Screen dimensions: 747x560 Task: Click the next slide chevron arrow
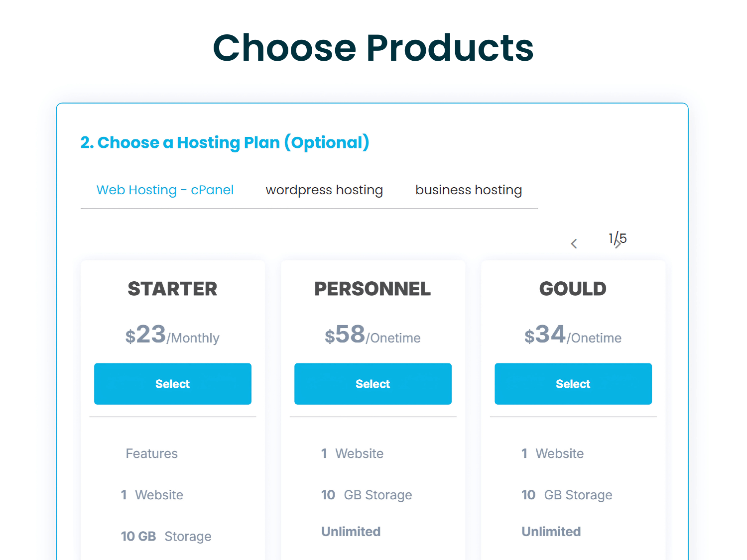618,244
